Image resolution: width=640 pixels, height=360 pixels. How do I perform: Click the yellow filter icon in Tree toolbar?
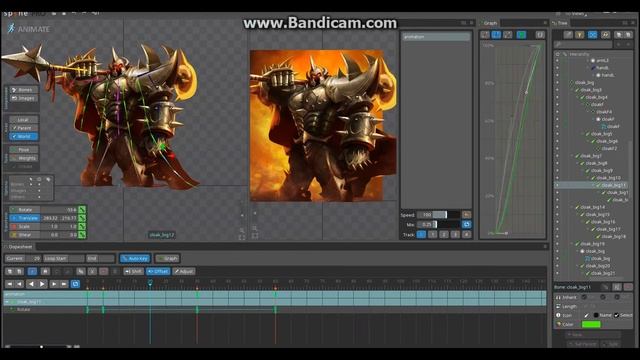[580, 35]
